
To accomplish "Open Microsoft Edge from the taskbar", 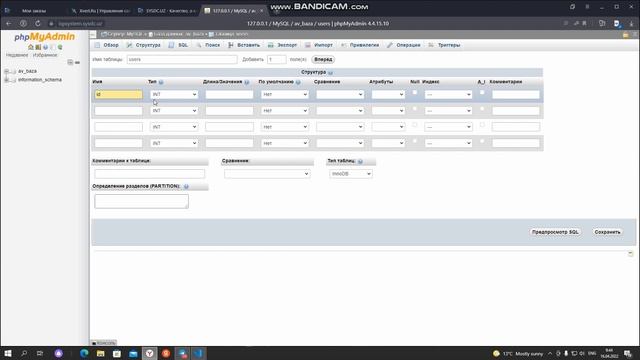I will point(84,353).
